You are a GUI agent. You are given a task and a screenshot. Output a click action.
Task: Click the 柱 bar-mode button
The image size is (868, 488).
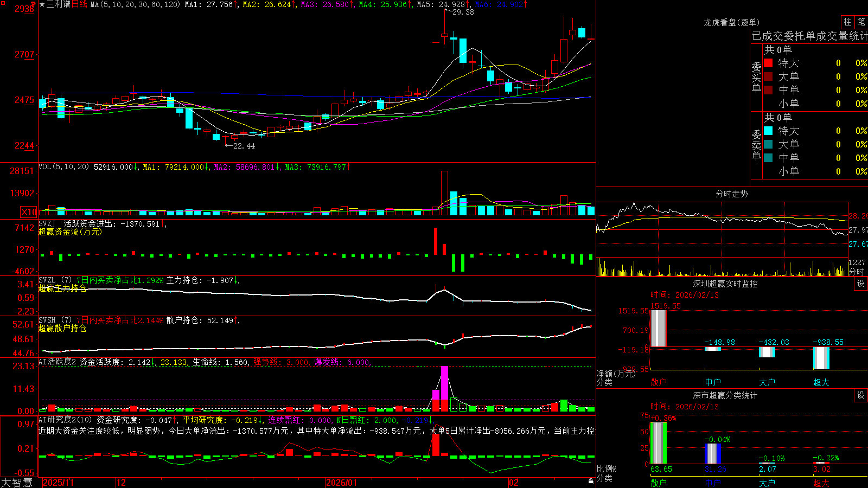click(847, 22)
